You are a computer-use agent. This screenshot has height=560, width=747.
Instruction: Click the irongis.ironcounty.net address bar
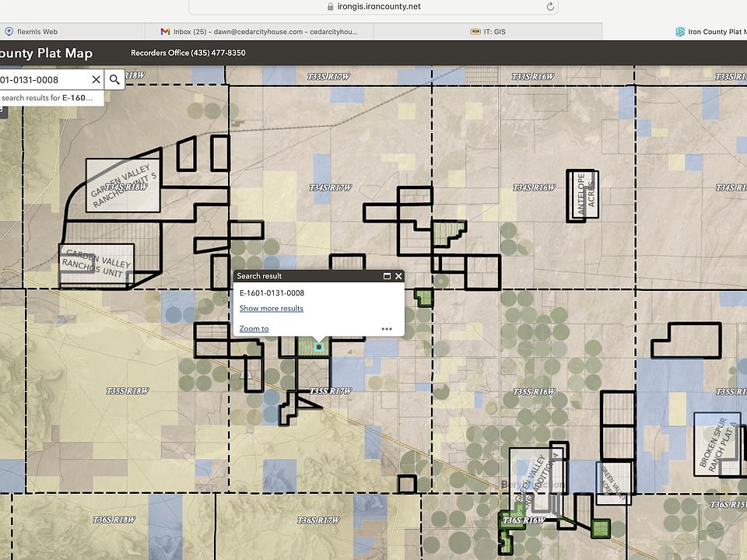coord(373,7)
